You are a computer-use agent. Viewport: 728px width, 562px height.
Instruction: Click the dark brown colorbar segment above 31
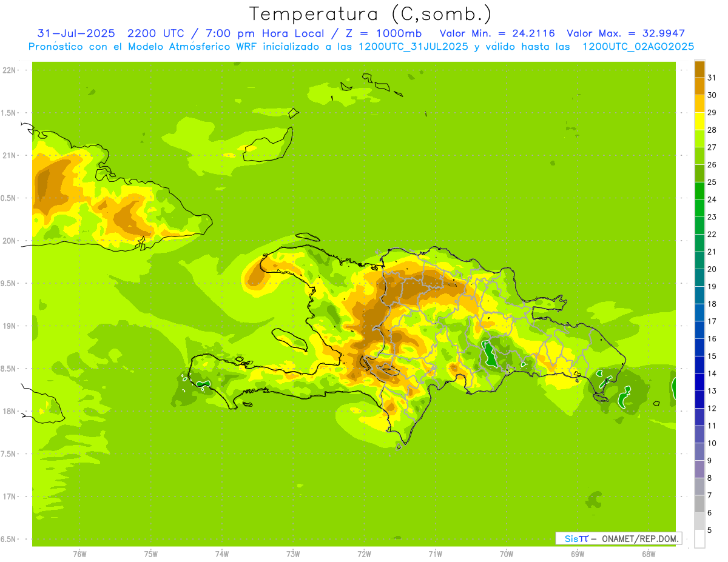point(699,69)
